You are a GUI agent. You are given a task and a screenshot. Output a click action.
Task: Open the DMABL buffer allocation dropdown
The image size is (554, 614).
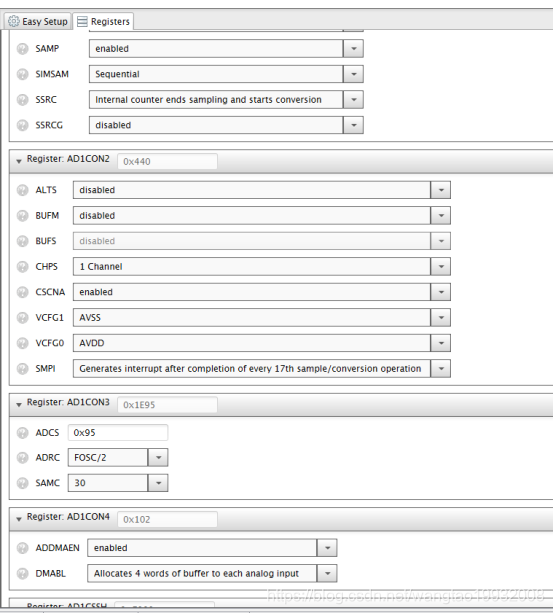tap(212, 573)
